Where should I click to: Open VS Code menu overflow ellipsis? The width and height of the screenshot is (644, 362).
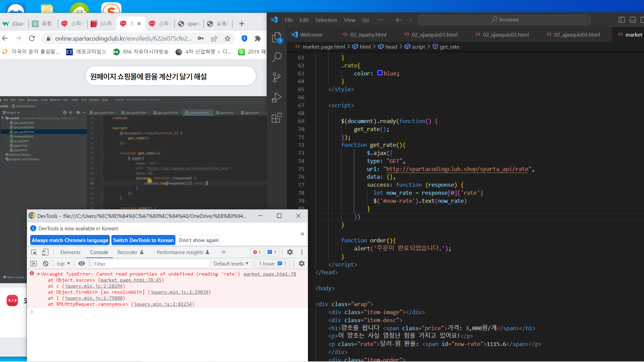[x=380, y=20]
